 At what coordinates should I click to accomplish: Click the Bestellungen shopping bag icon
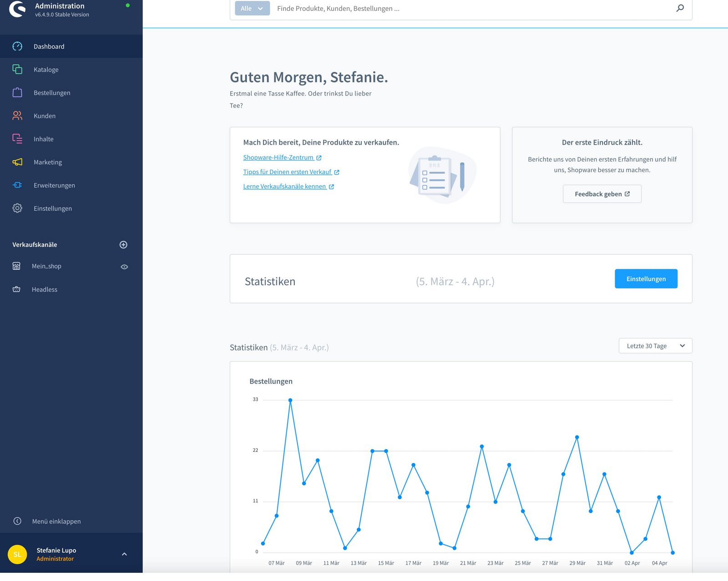(17, 92)
